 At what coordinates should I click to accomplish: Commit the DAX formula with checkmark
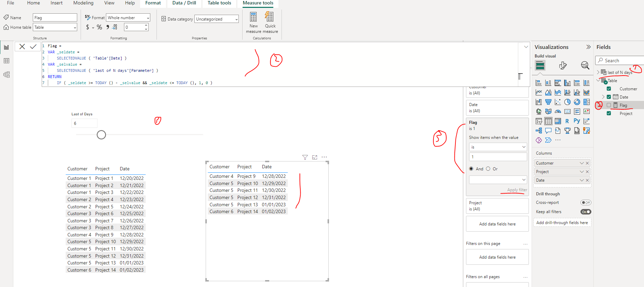tap(33, 47)
